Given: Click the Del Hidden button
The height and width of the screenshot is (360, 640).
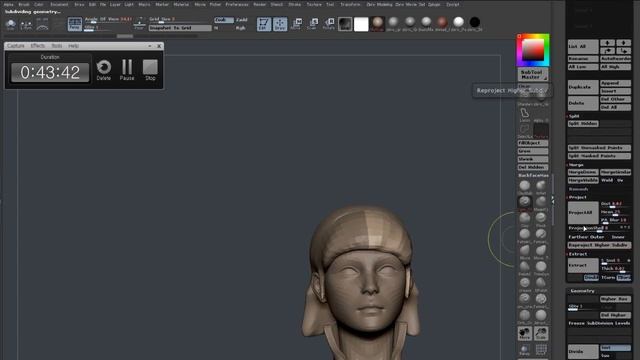Looking at the screenshot, I should (533, 167).
